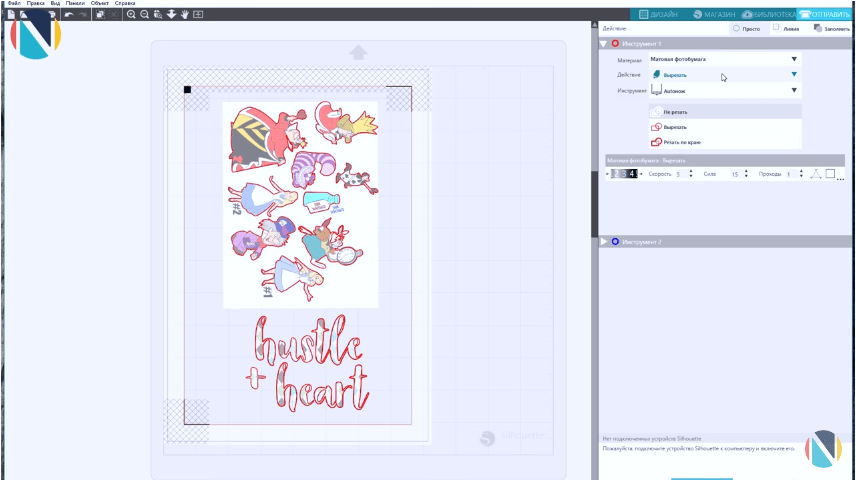
Task: Switch to the ОТПРАВИТЬ tab
Action: [x=824, y=14]
